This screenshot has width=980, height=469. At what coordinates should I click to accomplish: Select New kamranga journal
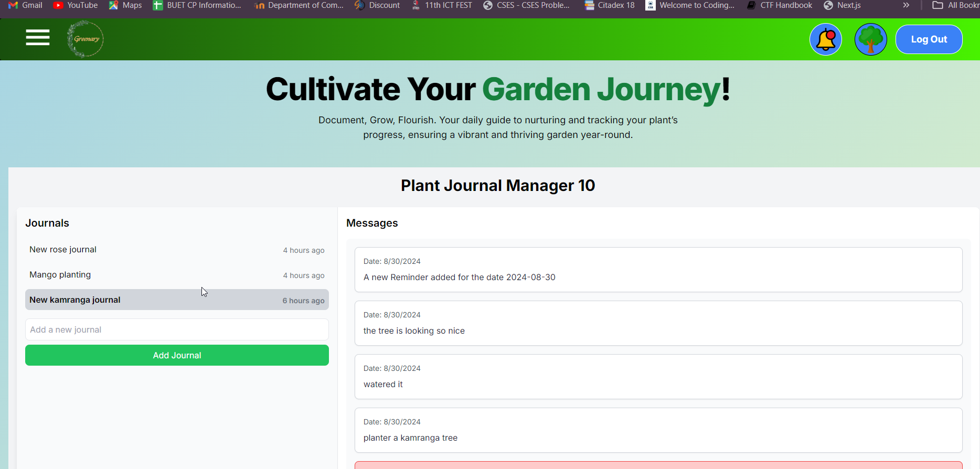[177, 300]
